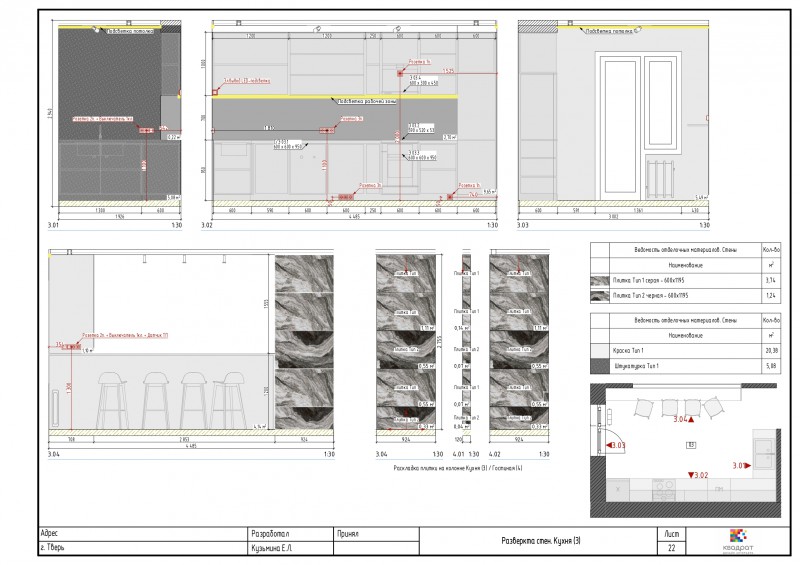Click 'Подсветка потолка' label in view 3.03
This screenshot has width=800, height=565.
click(x=609, y=32)
